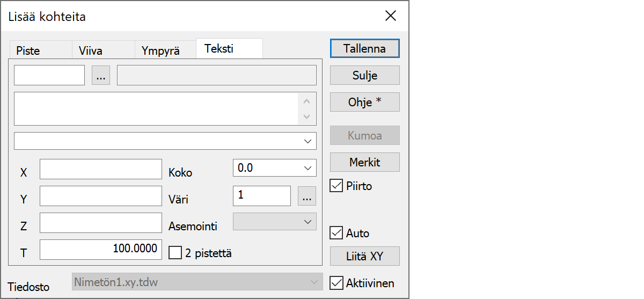Uncheck the Aktiivinen checkbox
The width and height of the screenshot is (644, 299).
[336, 283]
